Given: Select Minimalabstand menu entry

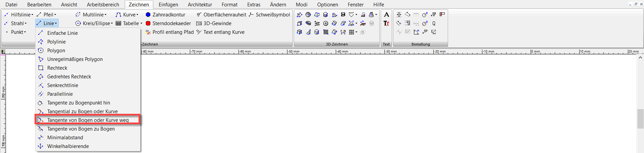Looking at the screenshot, I should (x=88, y=137).
